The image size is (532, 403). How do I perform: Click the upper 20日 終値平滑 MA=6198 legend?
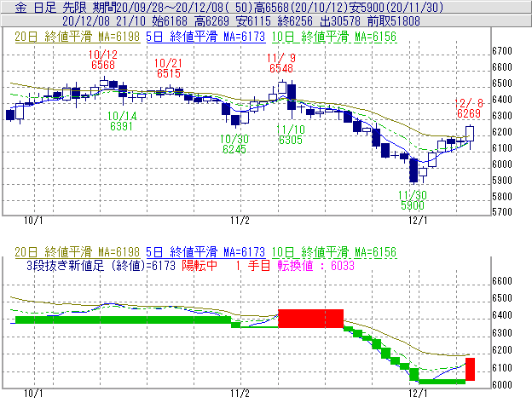pos(78,37)
